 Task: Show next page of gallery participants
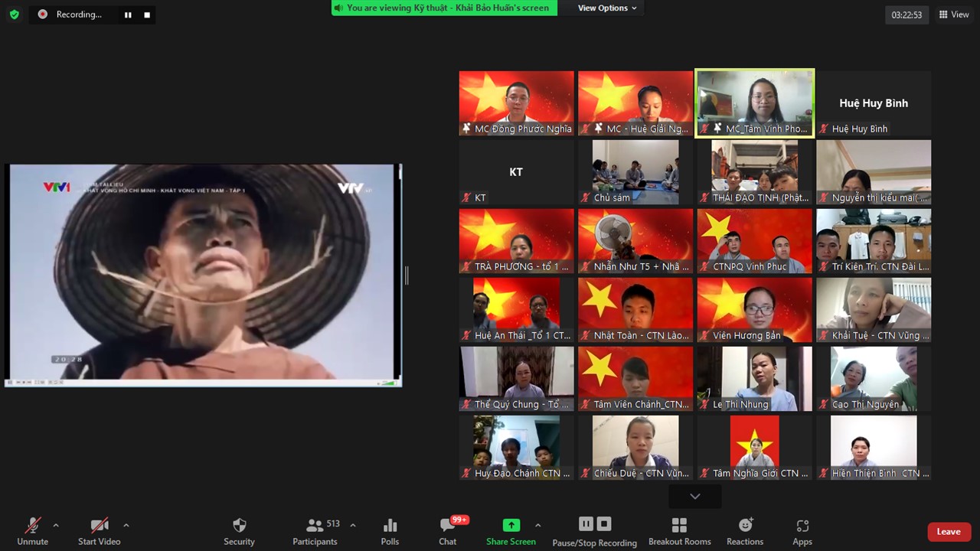point(694,497)
